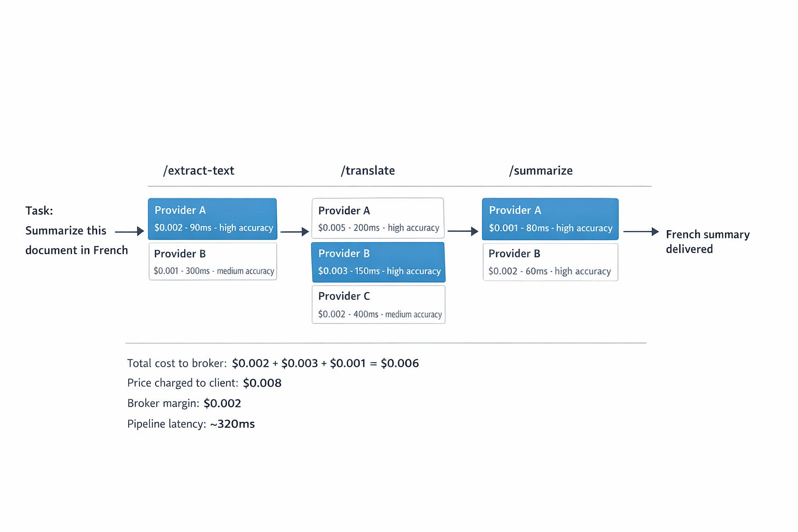Click arrow between translate and summarize
This screenshot has height=532, width=798.
point(463,231)
